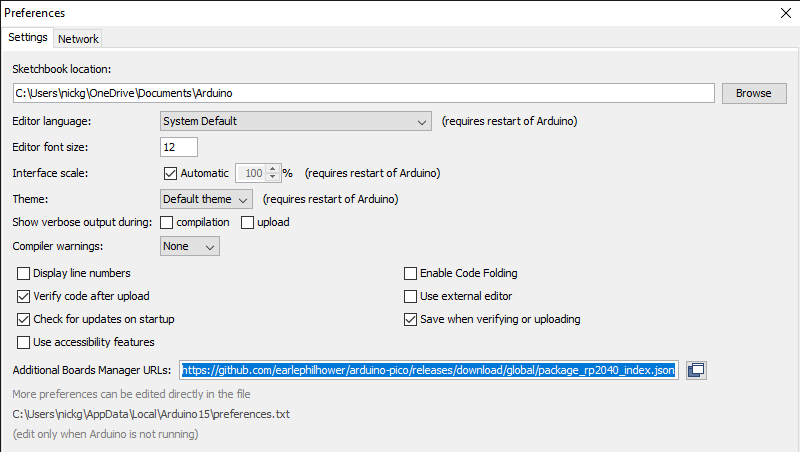Click Browse for sketchbook location
The height and width of the screenshot is (452, 800).
click(x=753, y=93)
